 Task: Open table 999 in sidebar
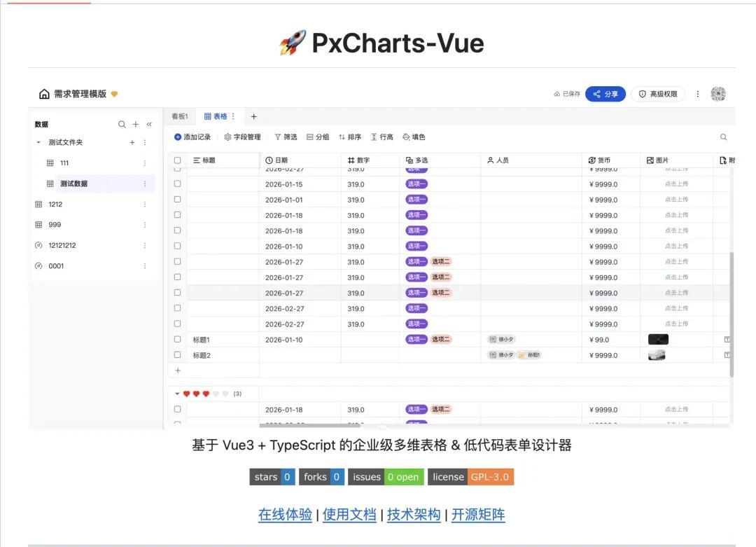coord(55,225)
